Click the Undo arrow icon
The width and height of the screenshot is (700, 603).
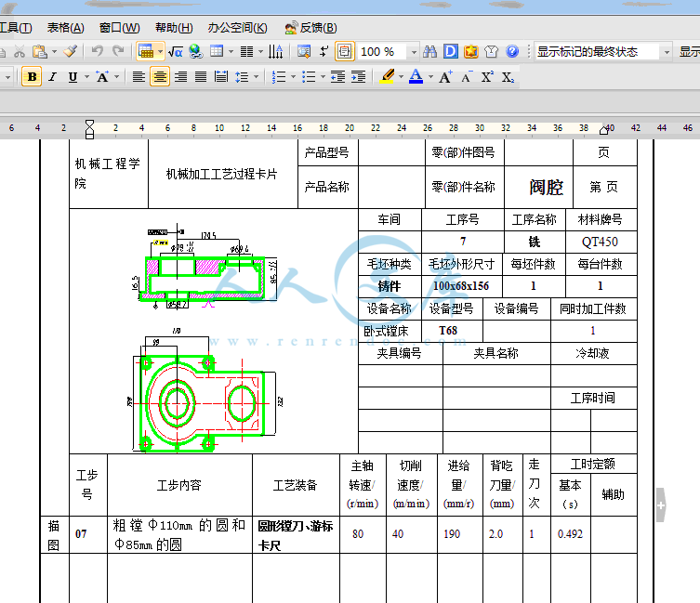[97, 51]
